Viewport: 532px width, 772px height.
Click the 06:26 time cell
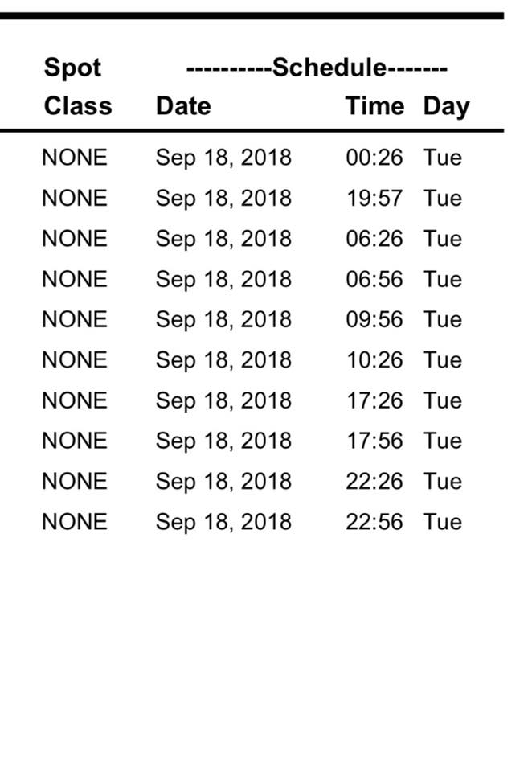(374, 239)
